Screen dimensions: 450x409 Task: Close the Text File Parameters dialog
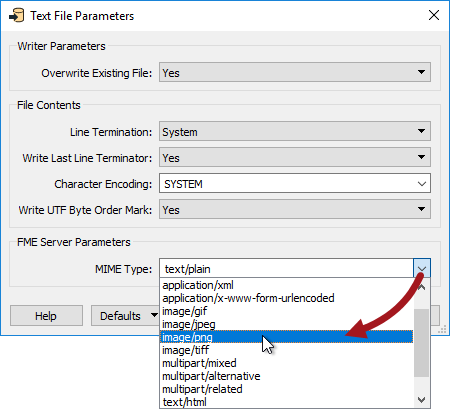[x=434, y=15]
